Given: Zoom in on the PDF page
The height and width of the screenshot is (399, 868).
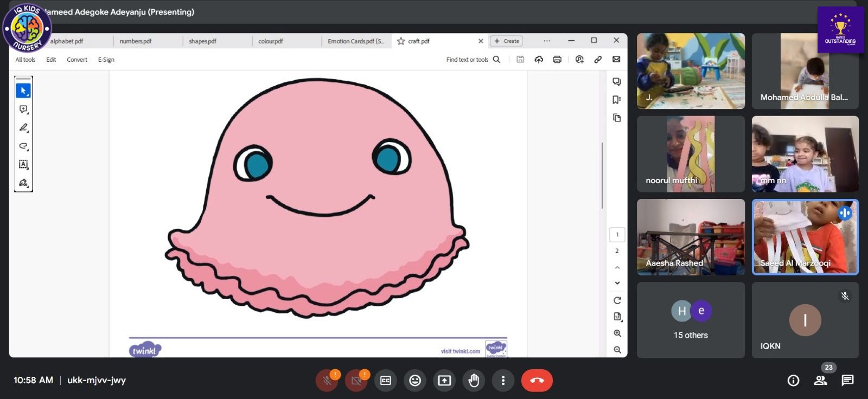Looking at the screenshot, I should [617, 333].
